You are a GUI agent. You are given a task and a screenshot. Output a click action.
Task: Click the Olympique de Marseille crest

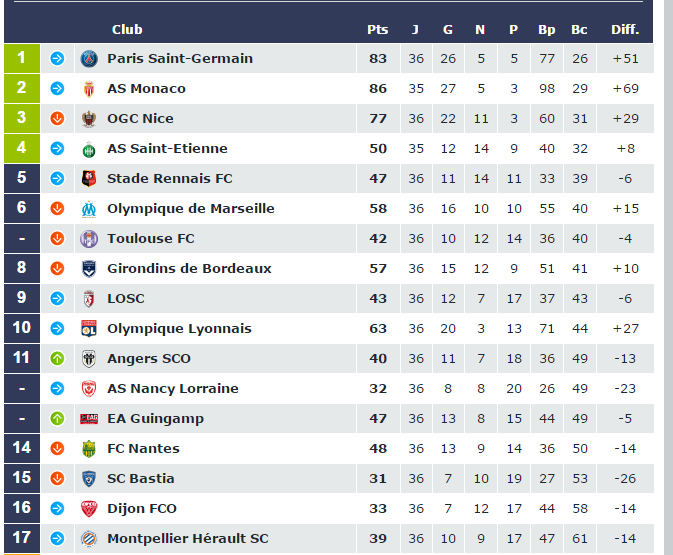[89, 209]
